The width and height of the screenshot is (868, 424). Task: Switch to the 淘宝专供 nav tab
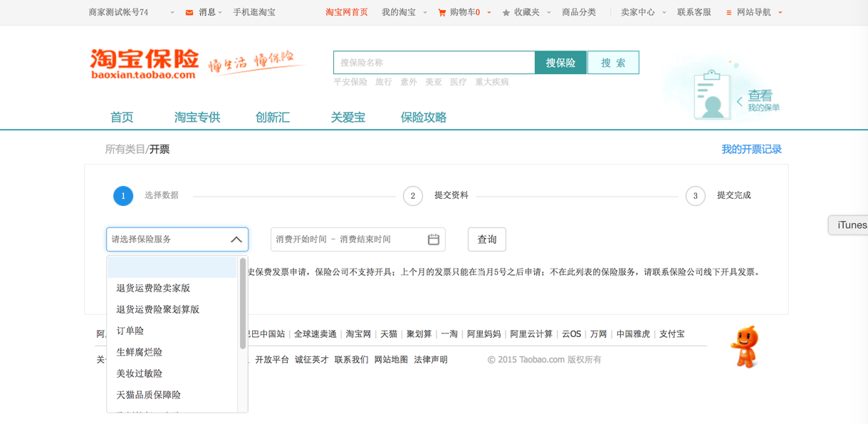tap(197, 118)
